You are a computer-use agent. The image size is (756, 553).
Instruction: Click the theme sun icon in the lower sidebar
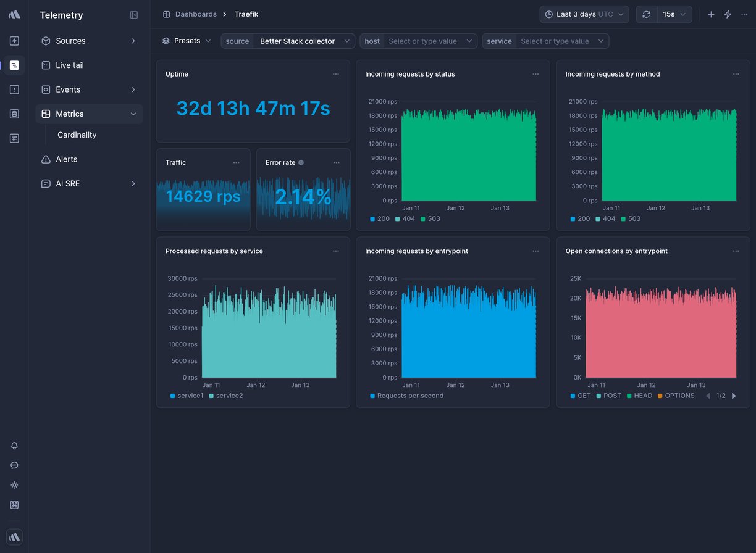pos(14,485)
